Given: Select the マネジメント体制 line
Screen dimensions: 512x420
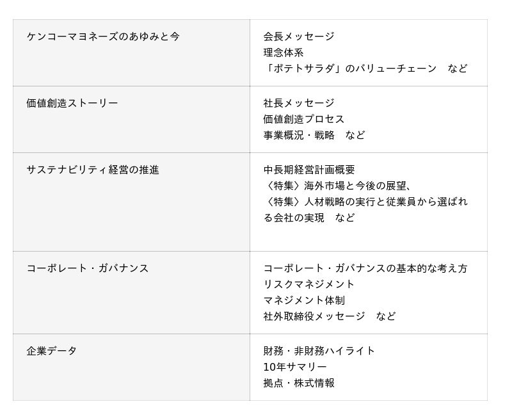Looking at the screenshot, I should pos(304,300).
